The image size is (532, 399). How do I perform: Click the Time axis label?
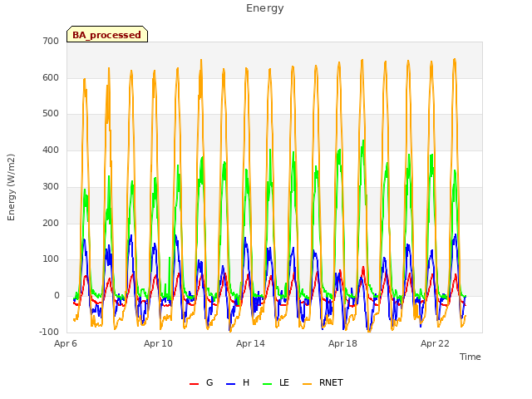tap(470, 357)
